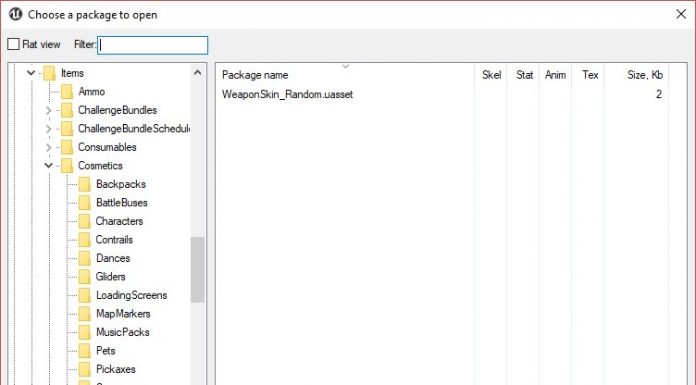
Task: Click the Dances folder icon
Action: pyautogui.click(x=85, y=258)
